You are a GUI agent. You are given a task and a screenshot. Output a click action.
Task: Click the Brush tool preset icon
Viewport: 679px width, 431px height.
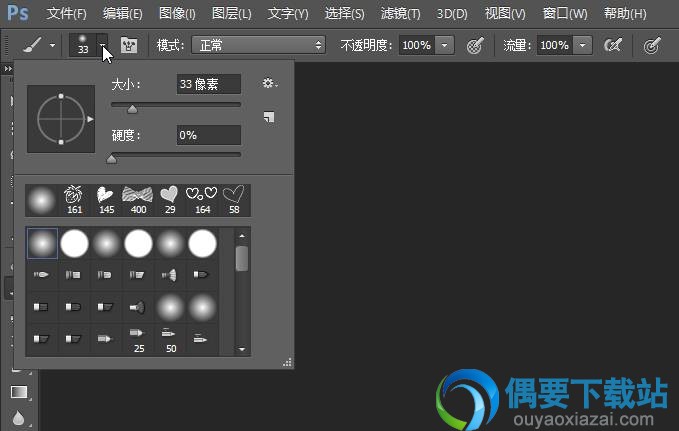[32, 45]
